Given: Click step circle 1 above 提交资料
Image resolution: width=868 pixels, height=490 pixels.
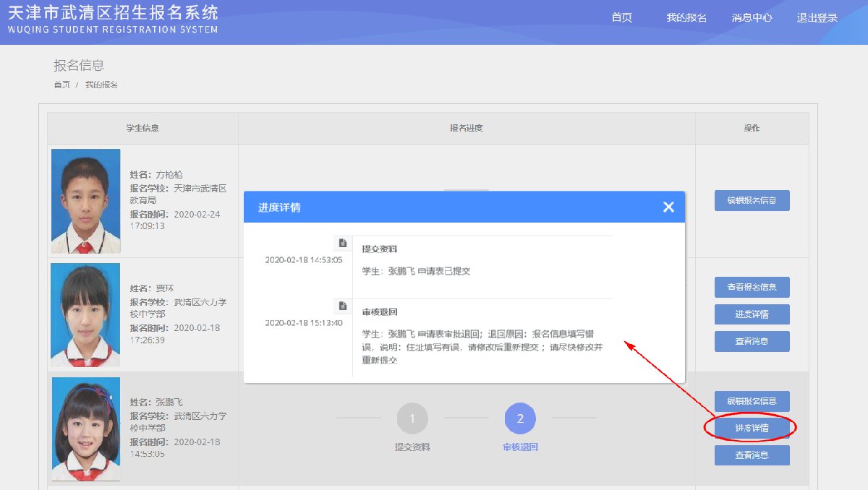Looking at the screenshot, I should click(412, 418).
